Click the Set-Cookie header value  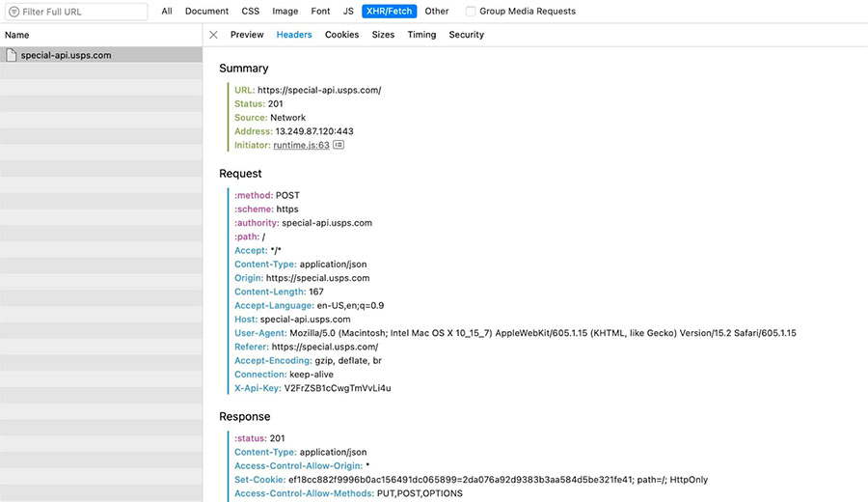(x=499, y=480)
